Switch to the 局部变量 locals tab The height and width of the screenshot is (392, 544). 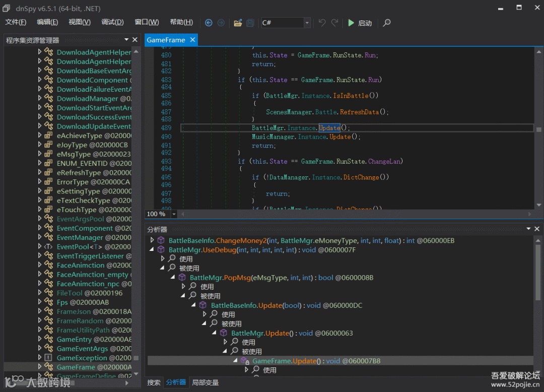(206, 382)
